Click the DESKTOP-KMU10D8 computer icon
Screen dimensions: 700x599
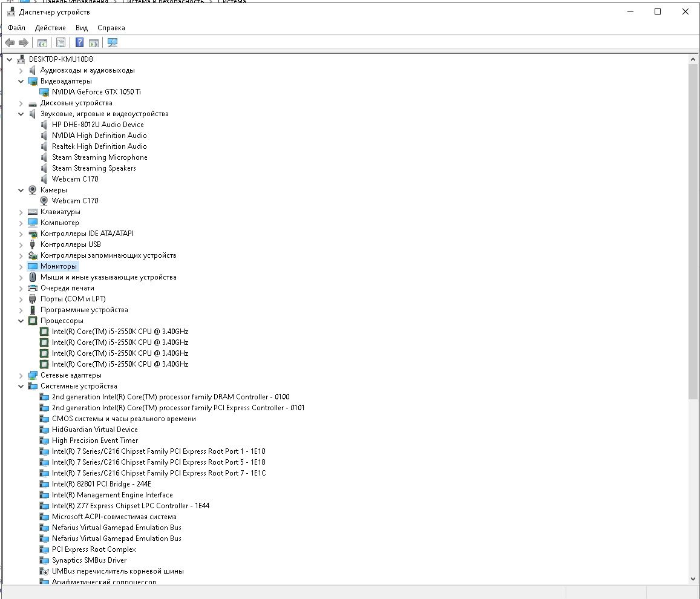pos(21,59)
